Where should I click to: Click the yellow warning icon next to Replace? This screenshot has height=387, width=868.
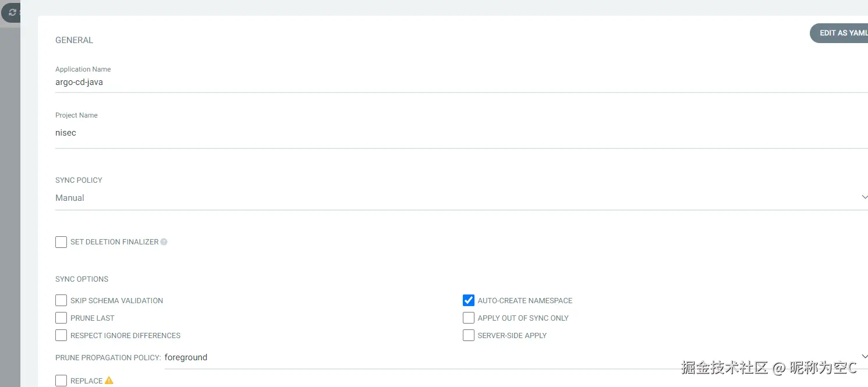(109, 381)
